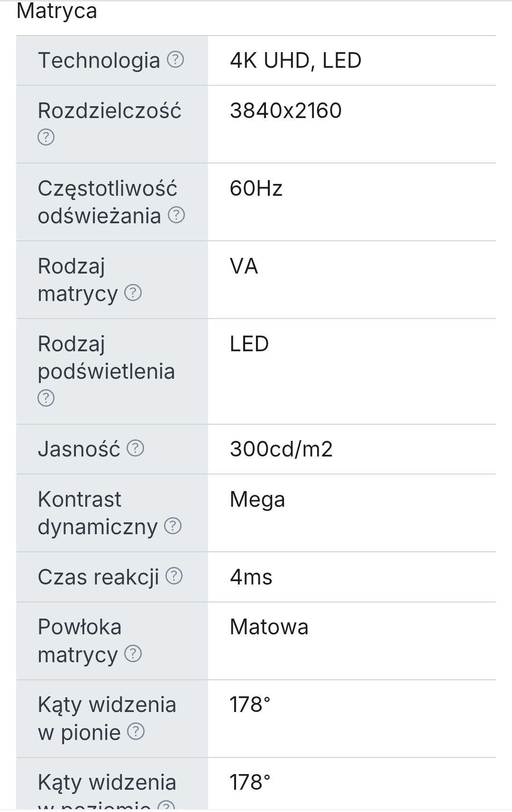The height and width of the screenshot is (812, 512).
Task: Click the VA matrix type value
Action: 244,266
